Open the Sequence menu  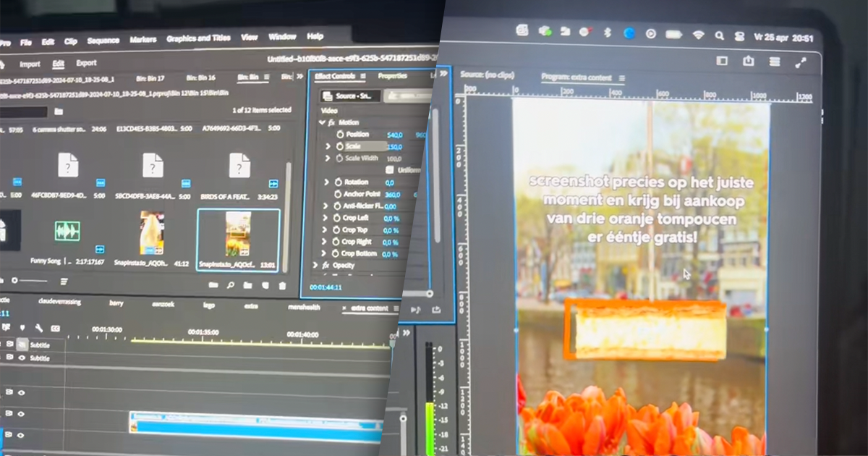pos(102,40)
